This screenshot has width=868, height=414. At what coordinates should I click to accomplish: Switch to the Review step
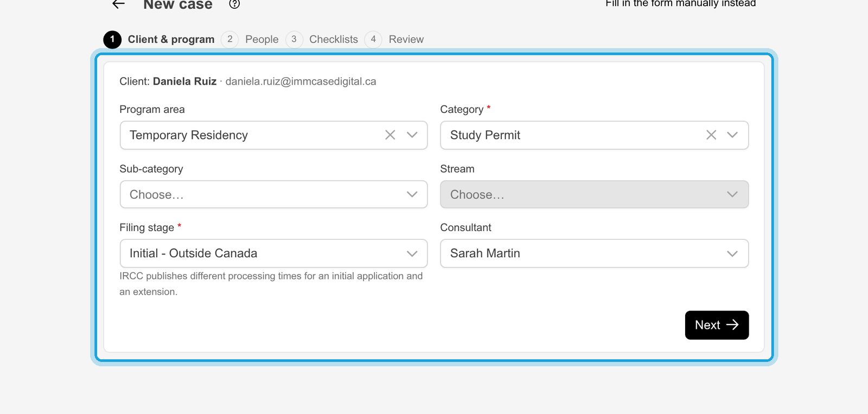394,40
